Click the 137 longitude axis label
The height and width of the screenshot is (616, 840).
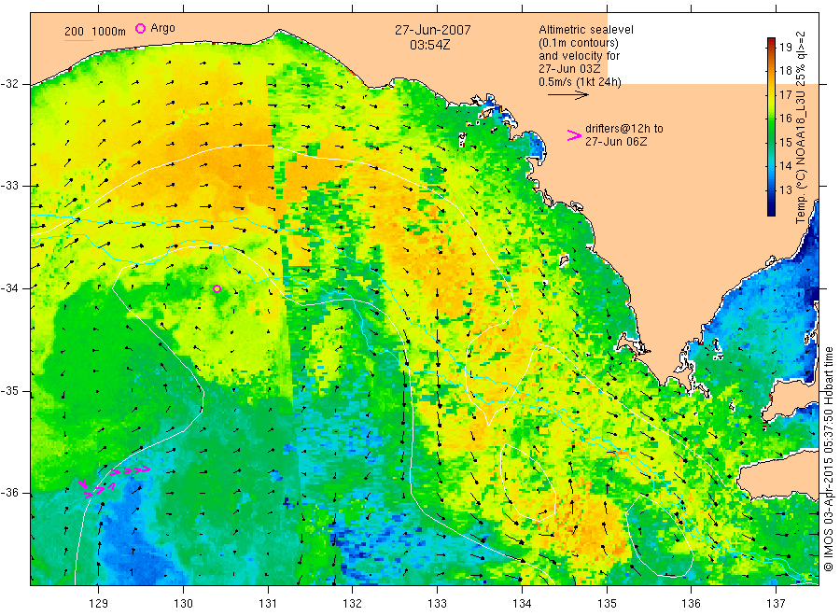tap(776, 604)
